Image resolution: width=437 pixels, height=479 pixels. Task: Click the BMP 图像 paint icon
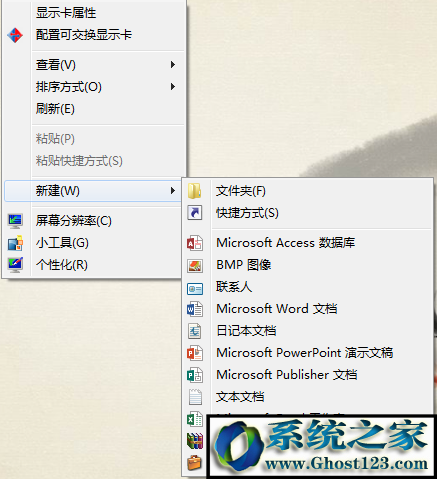195,265
